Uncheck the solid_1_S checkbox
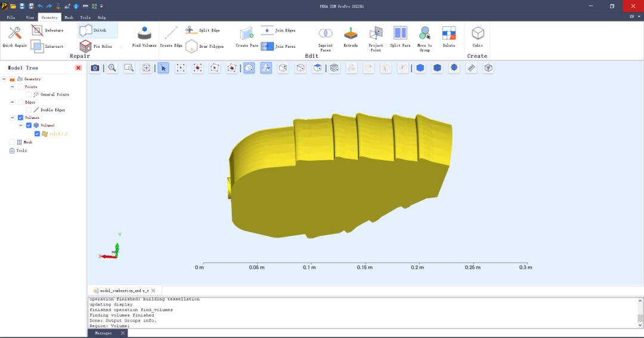 coord(37,134)
